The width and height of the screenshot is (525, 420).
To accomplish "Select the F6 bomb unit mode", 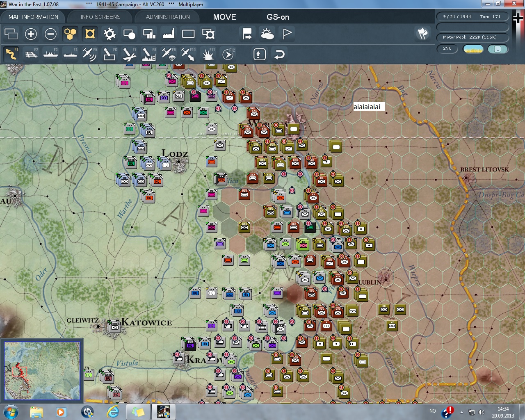I will click(110, 54).
